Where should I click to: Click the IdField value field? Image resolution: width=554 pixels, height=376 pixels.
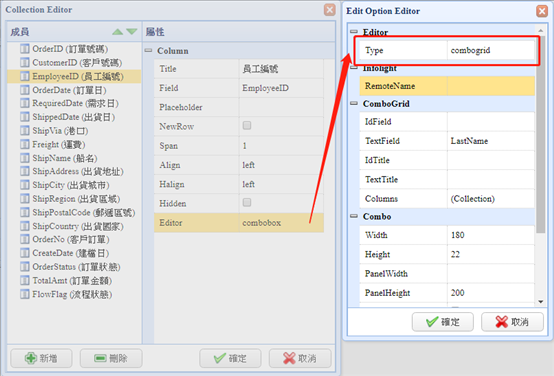(491, 122)
